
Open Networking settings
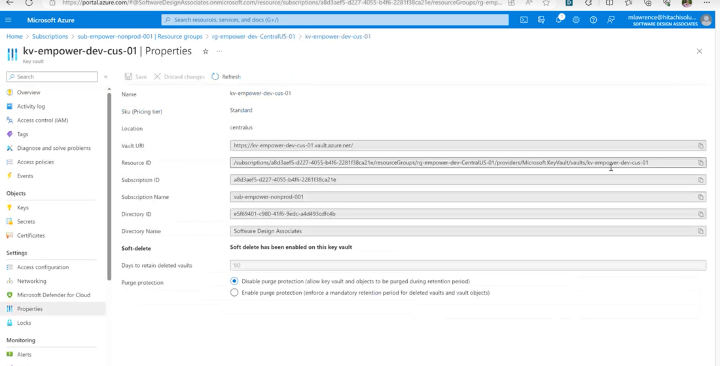click(31, 281)
